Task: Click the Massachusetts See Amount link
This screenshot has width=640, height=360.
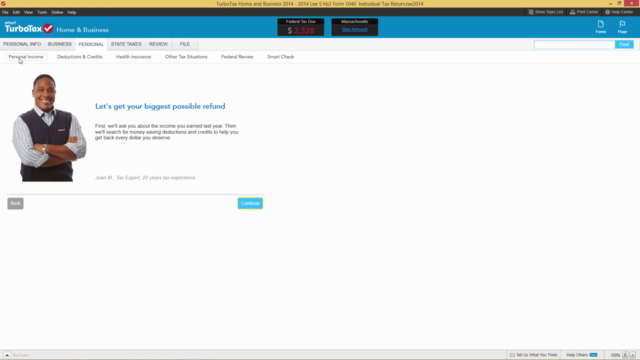Action: click(355, 29)
